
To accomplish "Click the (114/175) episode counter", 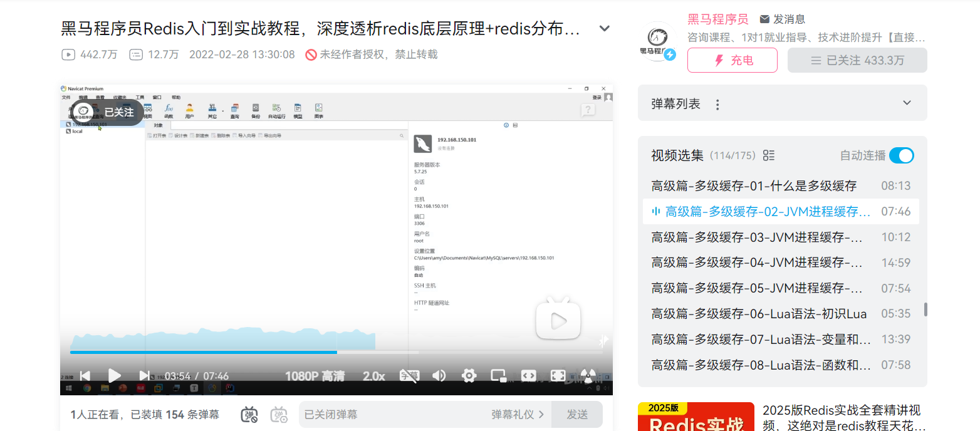I will pos(732,155).
